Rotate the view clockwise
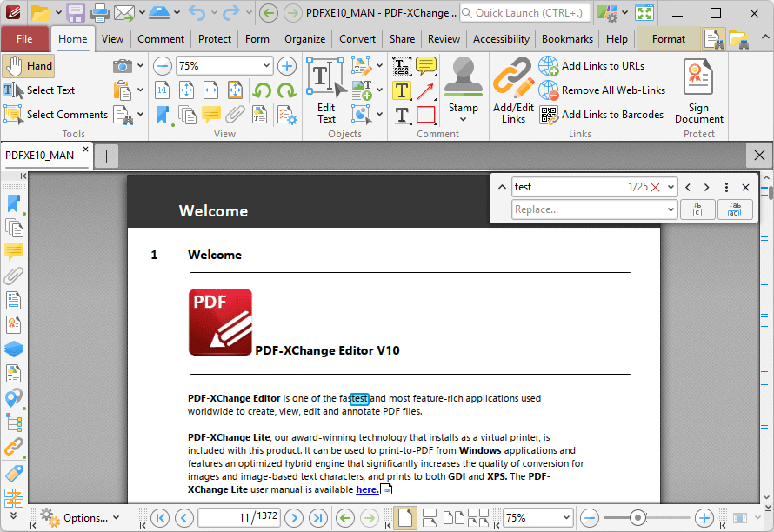Screen dimensions: 774x532 pos(286,90)
